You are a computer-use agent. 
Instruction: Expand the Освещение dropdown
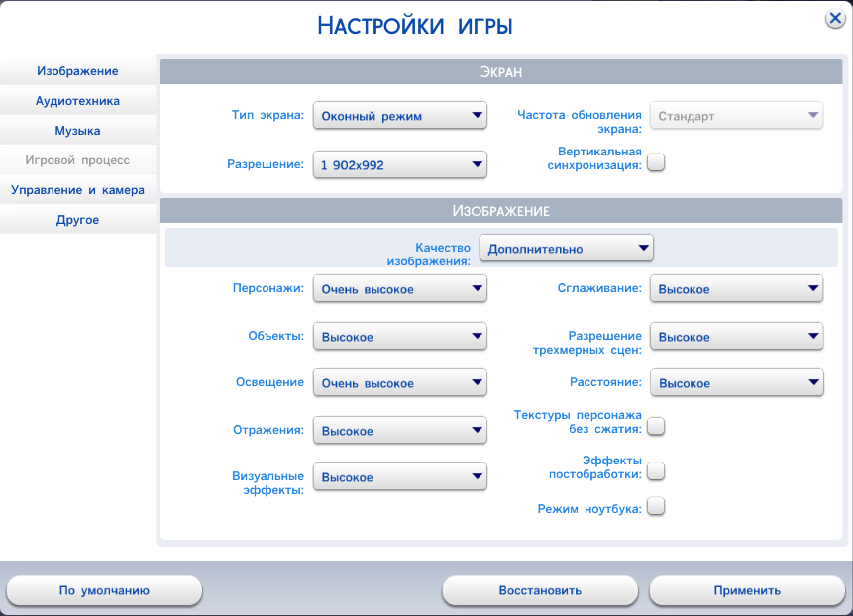(x=400, y=382)
